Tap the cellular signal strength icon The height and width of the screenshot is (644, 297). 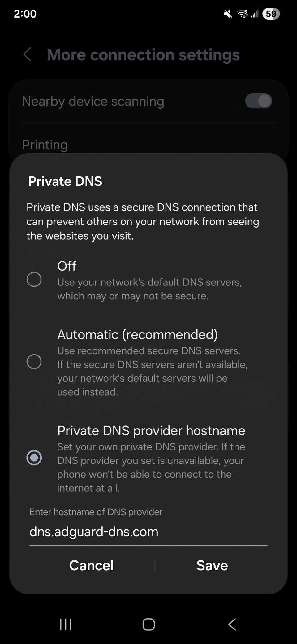coord(254,14)
